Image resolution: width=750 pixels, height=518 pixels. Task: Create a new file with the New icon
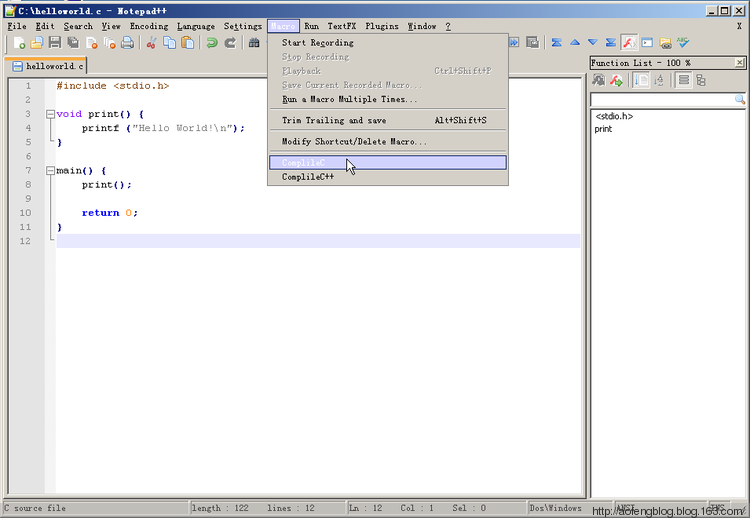pyautogui.click(x=19, y=43)
